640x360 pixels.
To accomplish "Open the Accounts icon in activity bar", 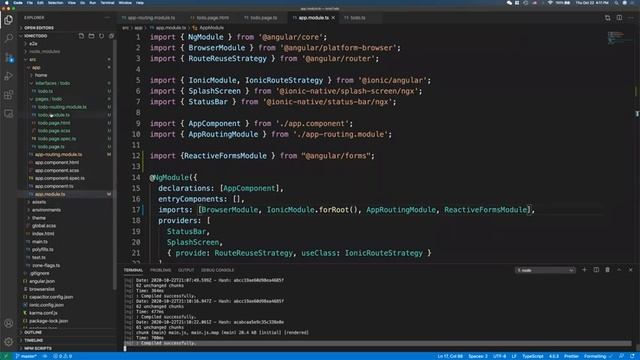I will [x=9, y=323].
